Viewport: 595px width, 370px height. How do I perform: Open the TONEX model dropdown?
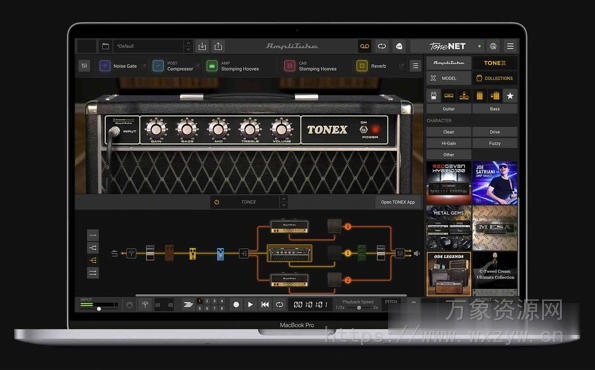coord(249,202)
